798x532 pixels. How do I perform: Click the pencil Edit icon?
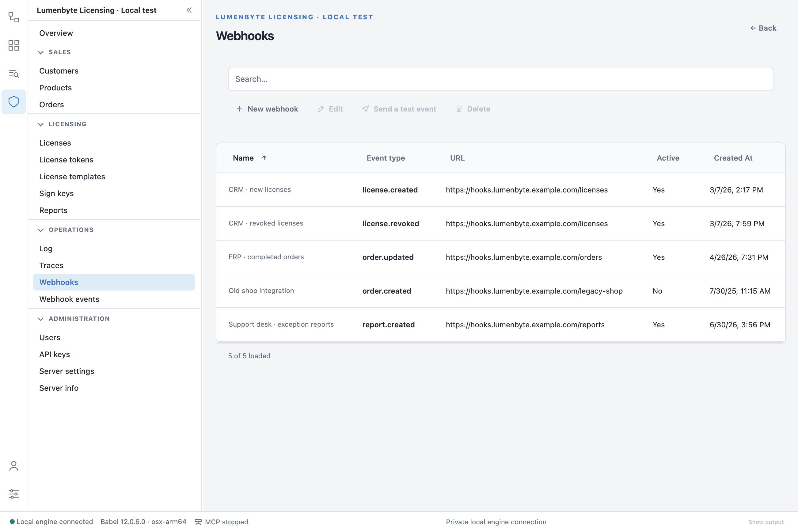[x=320, y=109]
